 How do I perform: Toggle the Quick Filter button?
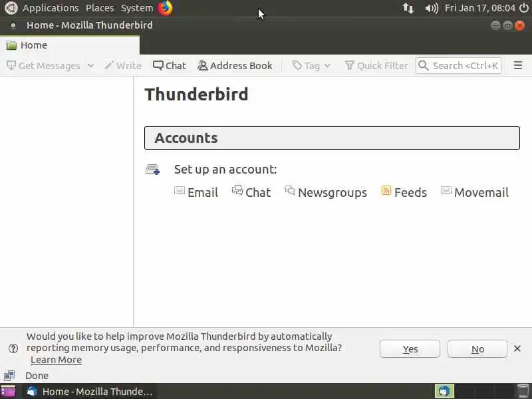click(x=376, y=65)
